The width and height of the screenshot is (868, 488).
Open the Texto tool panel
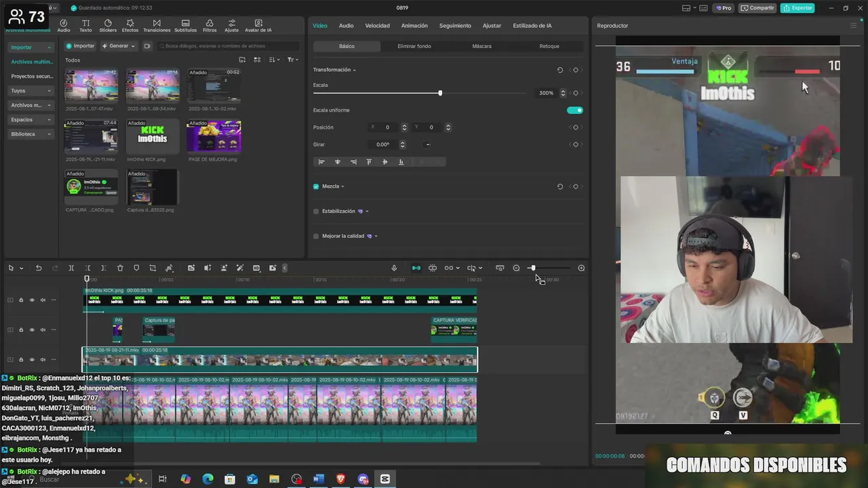click(85, 26)
